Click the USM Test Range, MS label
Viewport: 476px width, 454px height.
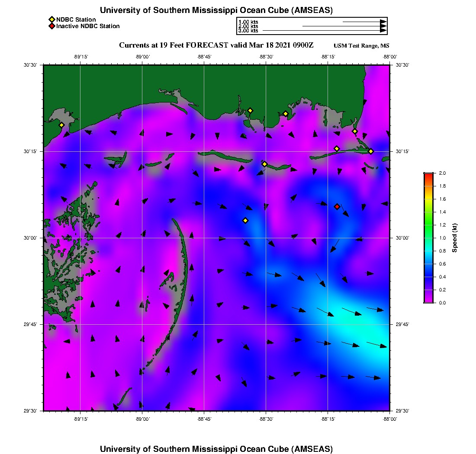361,46
